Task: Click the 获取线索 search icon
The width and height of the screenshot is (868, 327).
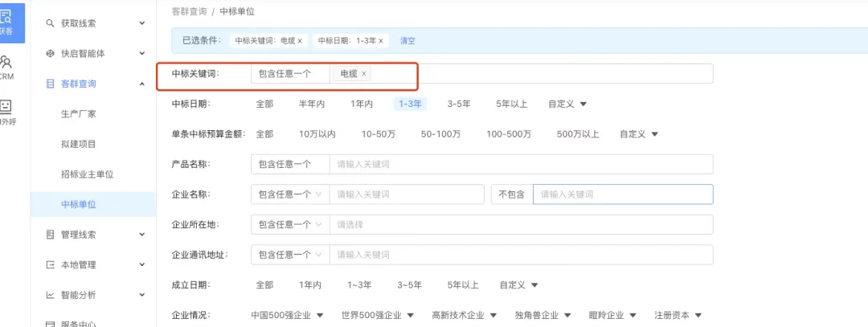Action: point(50,23)
